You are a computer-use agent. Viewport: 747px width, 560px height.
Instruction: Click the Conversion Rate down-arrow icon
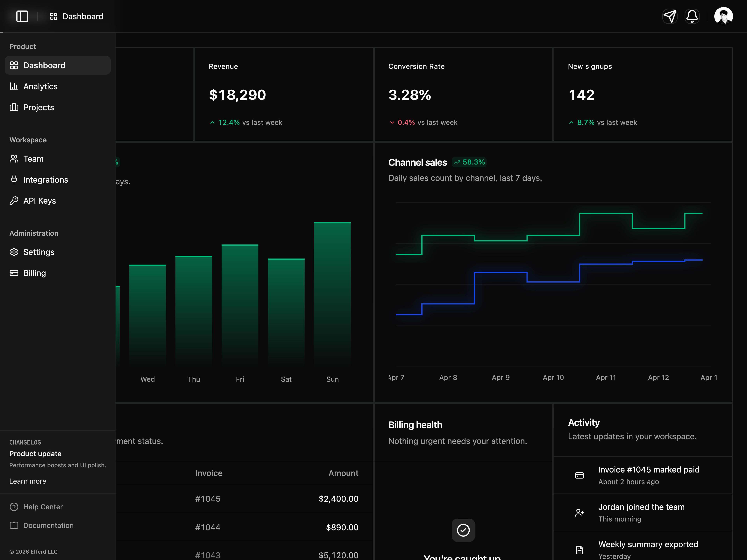(392, 122)
